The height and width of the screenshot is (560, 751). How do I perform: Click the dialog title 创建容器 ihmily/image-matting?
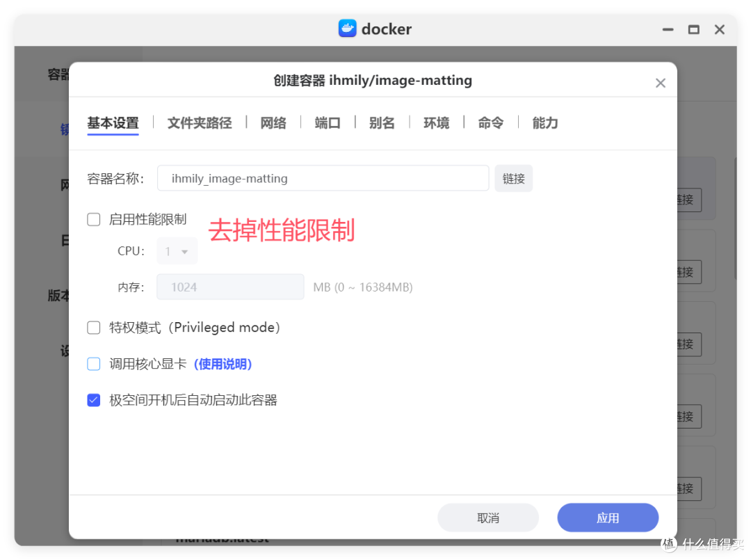(373, 81)
